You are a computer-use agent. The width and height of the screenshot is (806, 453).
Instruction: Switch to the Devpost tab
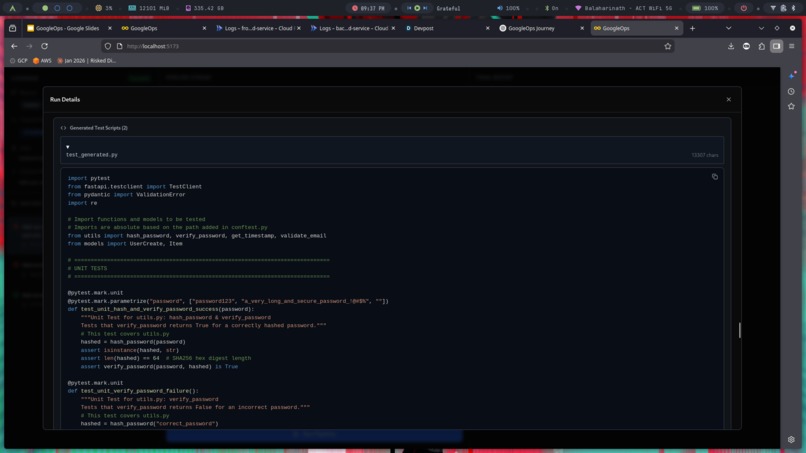446,28
